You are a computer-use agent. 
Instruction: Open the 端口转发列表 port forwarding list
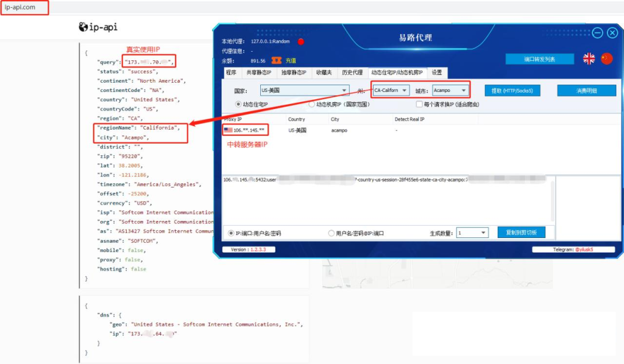[x=540, y=59]
